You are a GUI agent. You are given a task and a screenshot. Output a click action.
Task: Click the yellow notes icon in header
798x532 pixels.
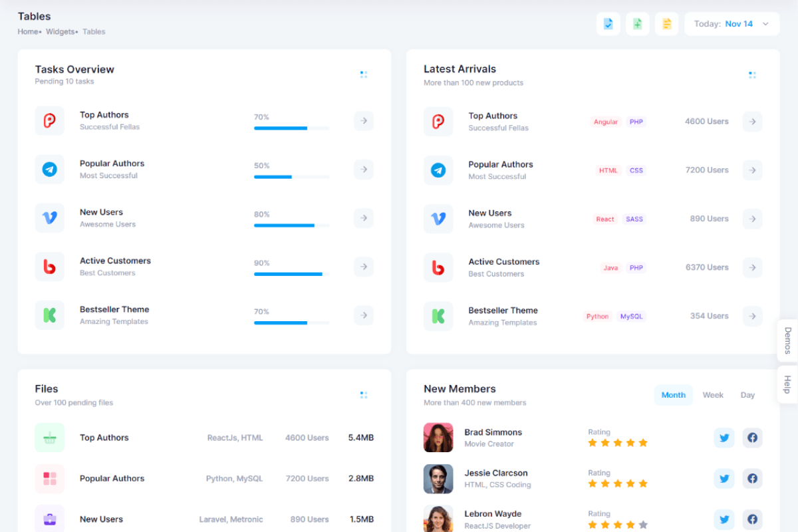tap(666, 24)
